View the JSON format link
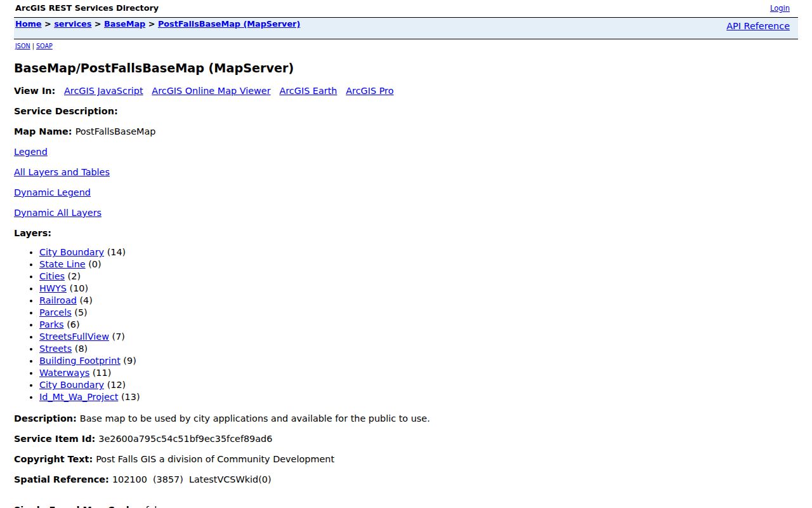This screenshot has height=508, width=812. coord(22,46)
